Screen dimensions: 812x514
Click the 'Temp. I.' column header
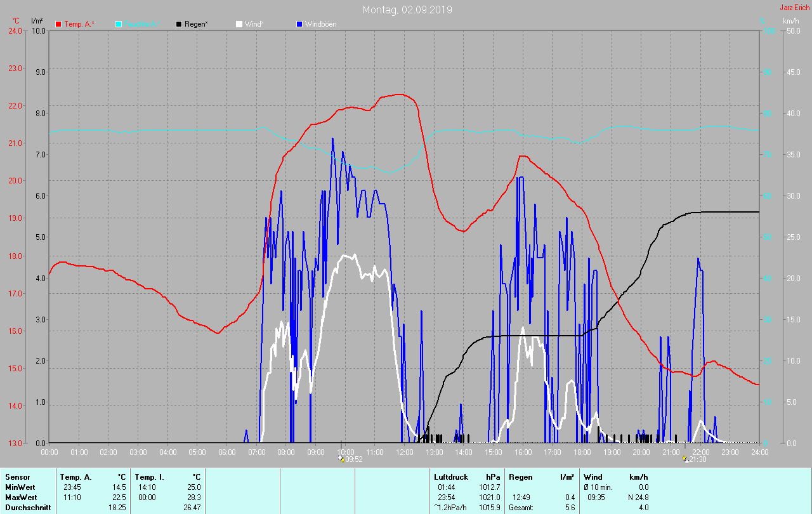(149, 477)
